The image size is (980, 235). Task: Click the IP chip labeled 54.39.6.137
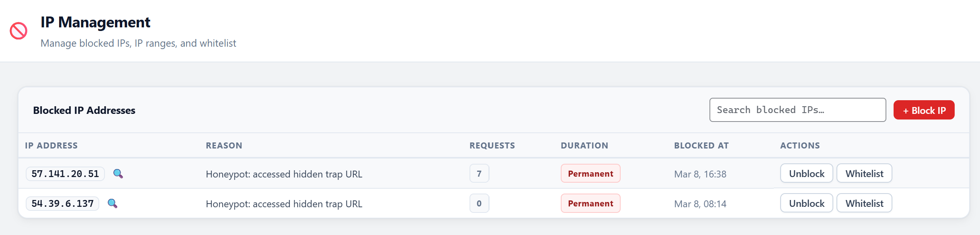pos(62,204)
